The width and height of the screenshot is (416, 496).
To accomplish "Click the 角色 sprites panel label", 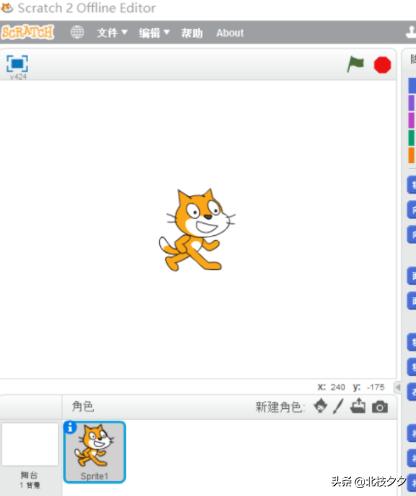I will point(83,406).
